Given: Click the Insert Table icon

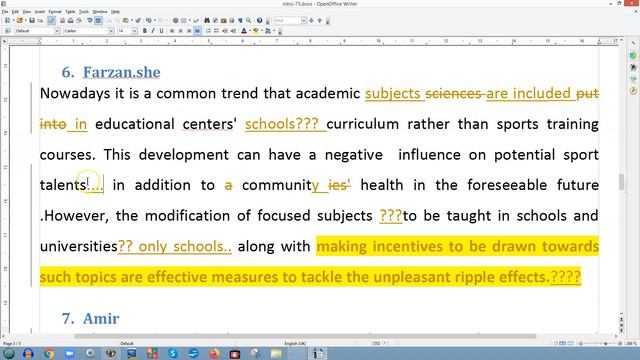Looking at the screenshot, I should [x=184, y=20].
